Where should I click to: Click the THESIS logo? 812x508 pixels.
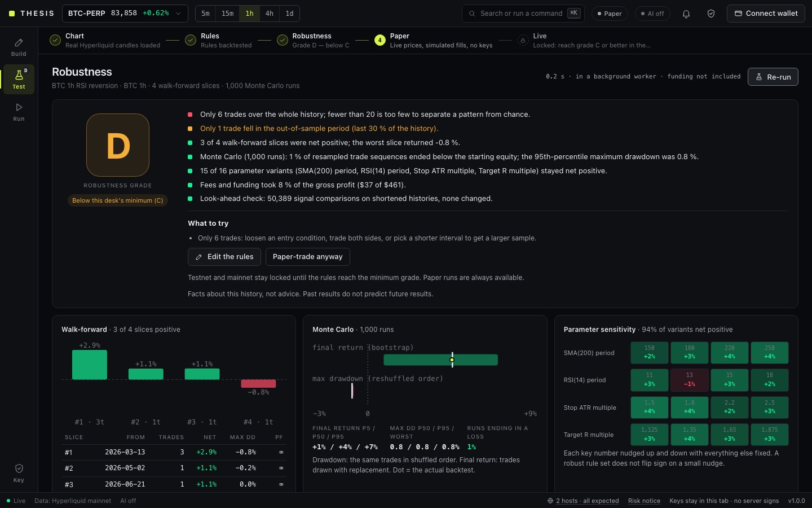(32, 14)
